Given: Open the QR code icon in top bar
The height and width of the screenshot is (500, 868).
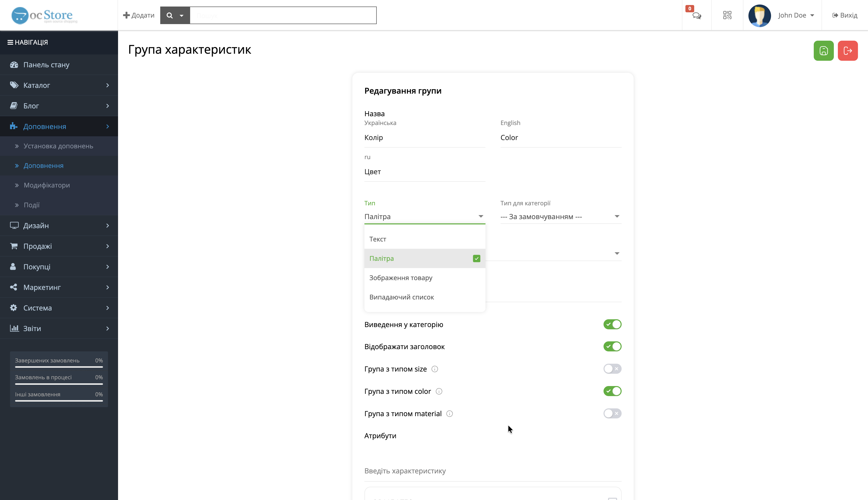Looking at the screenshot, I should (x=727, y=15).
